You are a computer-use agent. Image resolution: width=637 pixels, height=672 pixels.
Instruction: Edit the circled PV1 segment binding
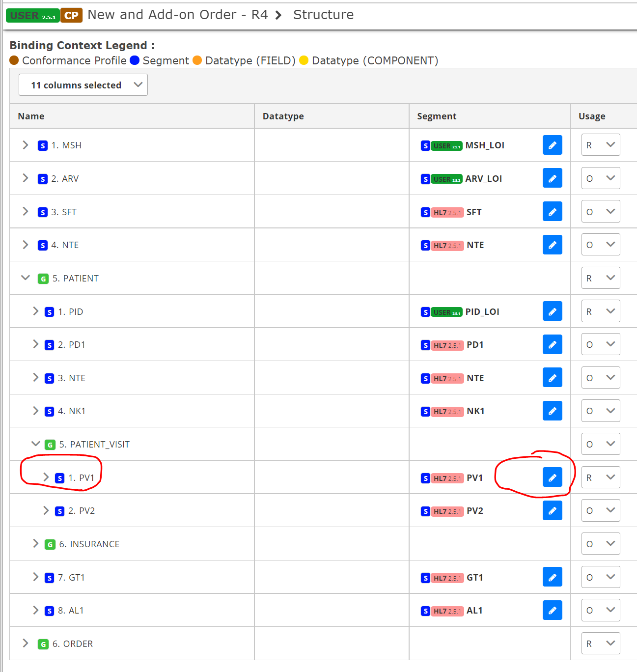pos(552,477)
